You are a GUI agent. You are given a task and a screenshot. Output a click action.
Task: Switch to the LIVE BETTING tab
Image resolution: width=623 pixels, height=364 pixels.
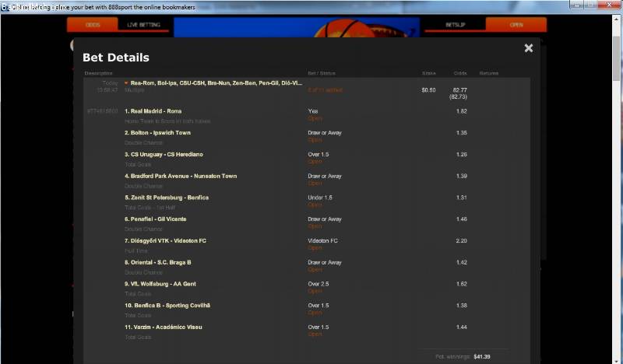[x=143, y=25]
